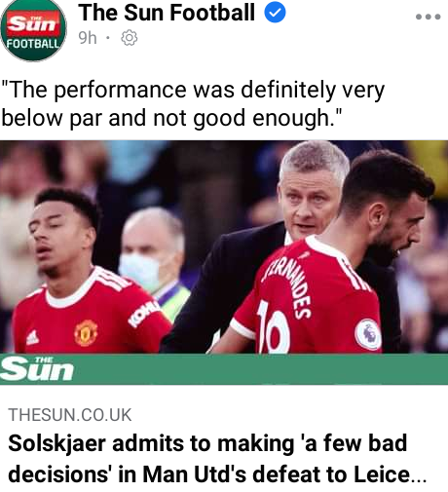Click the 9h post timestamp
448x492 pixels.
(88, 38)
